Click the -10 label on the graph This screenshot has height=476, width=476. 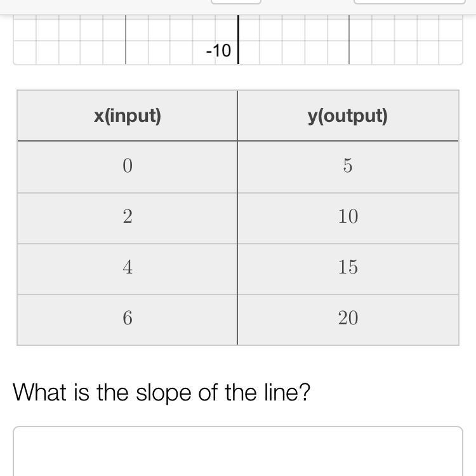click(218, 50)
